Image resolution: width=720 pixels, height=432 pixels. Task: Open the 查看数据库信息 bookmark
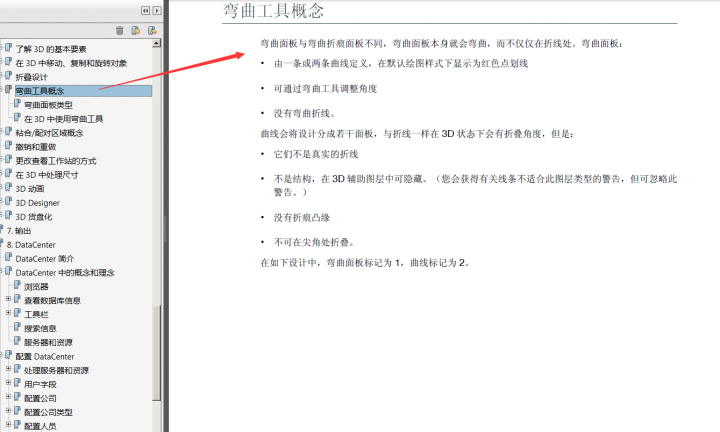(52, 301)
